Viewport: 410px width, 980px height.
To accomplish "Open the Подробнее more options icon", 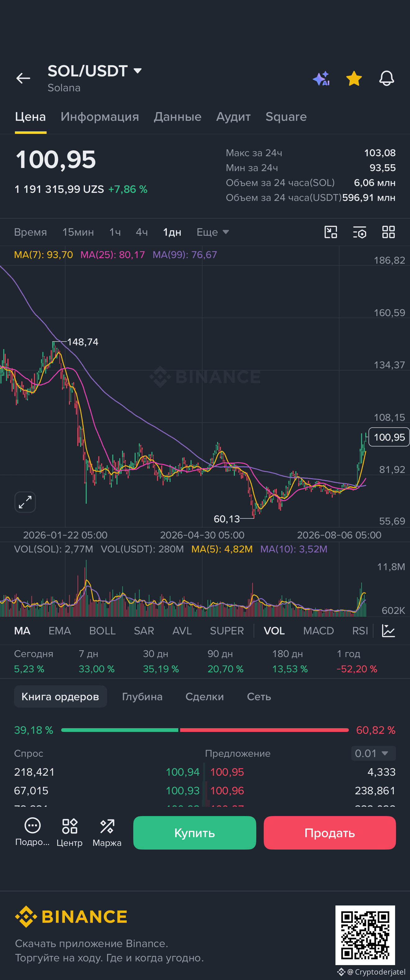I will pos(32,832).
